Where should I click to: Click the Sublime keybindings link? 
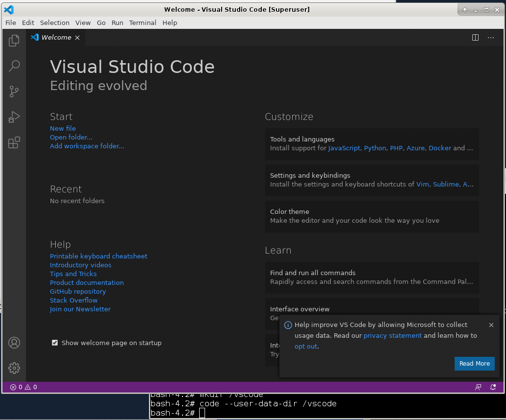pyautogui.click(x=446, y=185)
